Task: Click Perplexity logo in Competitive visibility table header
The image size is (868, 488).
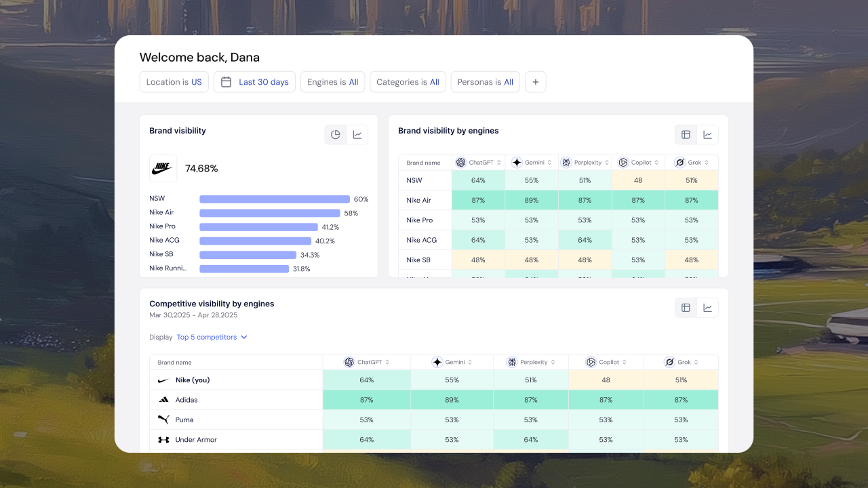Action: pos(512,363)
